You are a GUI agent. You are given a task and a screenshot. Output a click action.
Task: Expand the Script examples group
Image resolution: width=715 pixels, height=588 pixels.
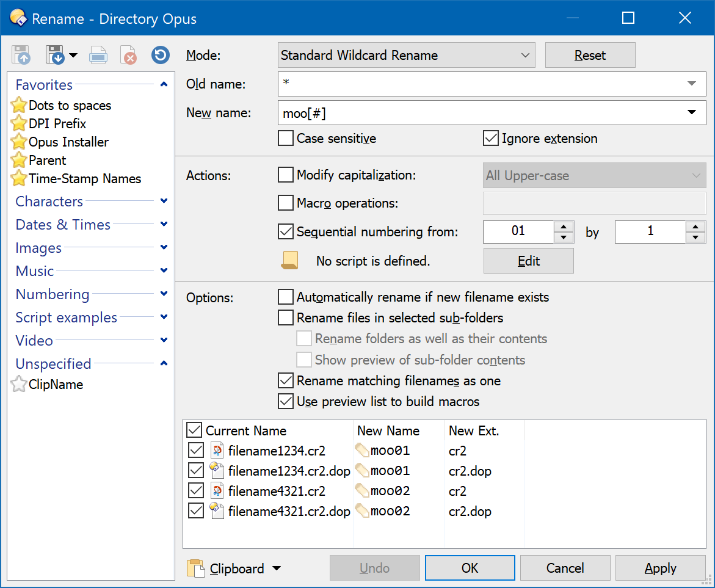click(164, 316)
